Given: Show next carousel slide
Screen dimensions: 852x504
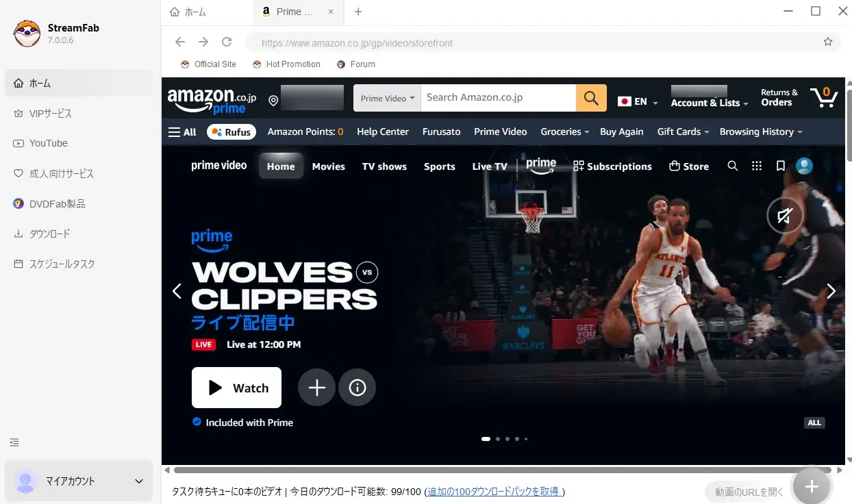Looking at the screenshot, I should point(831,291).
